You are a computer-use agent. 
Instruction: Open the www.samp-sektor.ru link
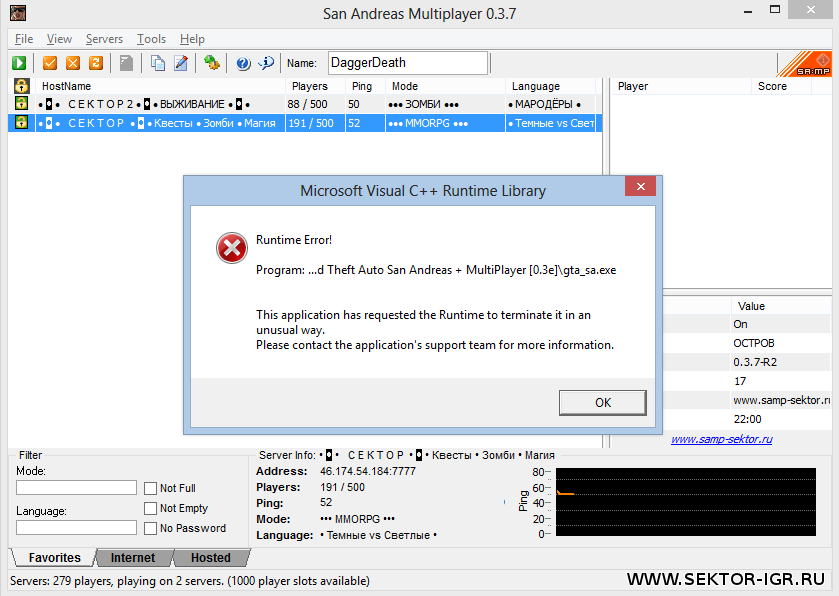coord(722,439)
